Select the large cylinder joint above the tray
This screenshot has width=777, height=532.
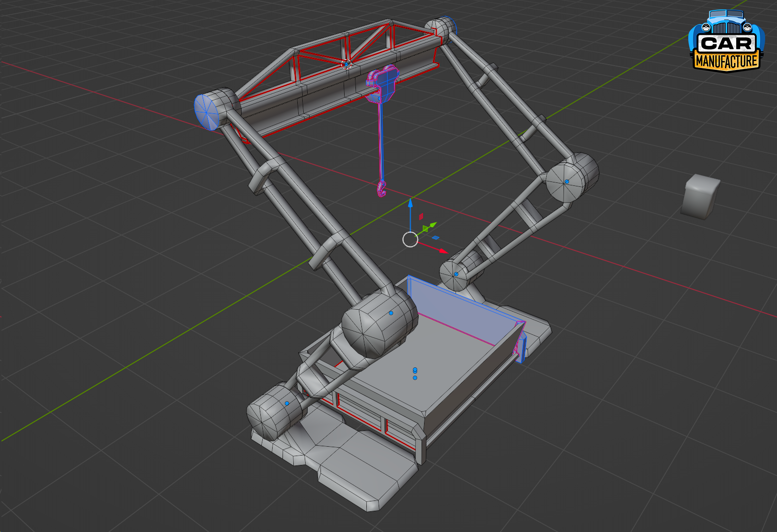(379, 324)
